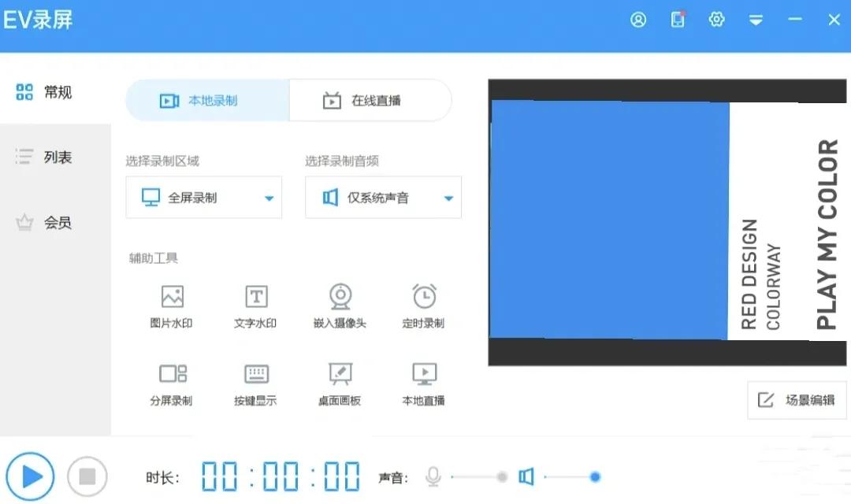Go to the 列表 (list) sidebar section
Screen dimensions: 851x504
[47, 157]
